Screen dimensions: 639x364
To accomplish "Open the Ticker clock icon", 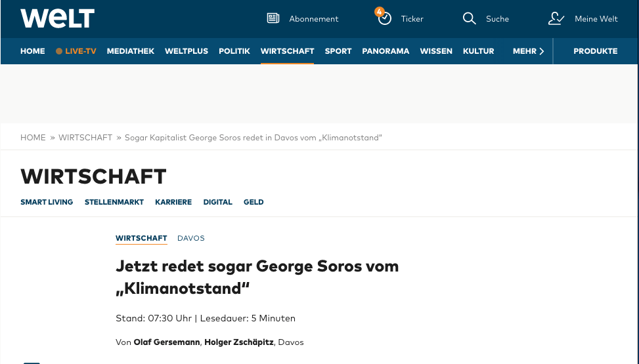I will click(x=385, y=18).
